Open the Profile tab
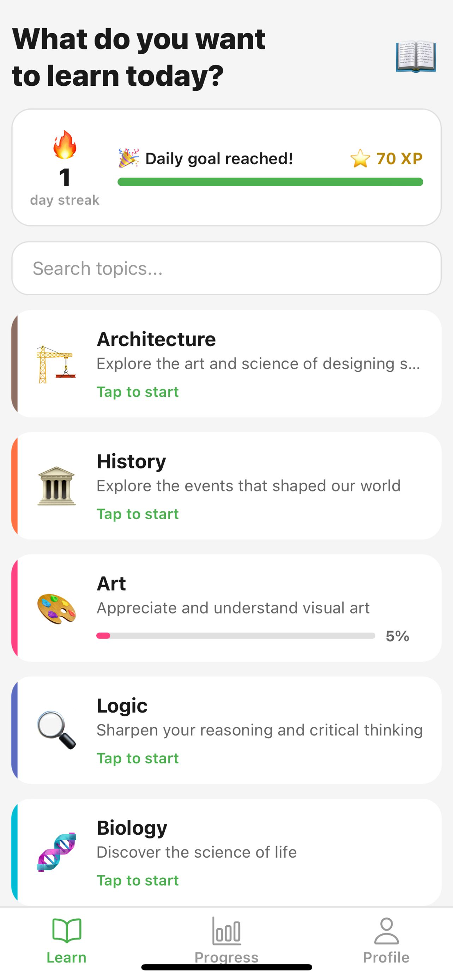 pyautogui.click(x=386, y=940)
